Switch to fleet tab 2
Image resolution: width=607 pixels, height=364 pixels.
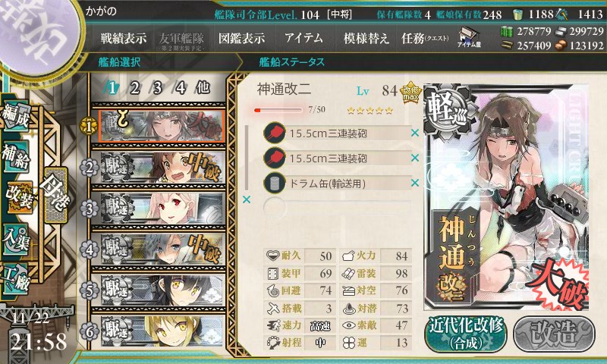pos(135,88)
